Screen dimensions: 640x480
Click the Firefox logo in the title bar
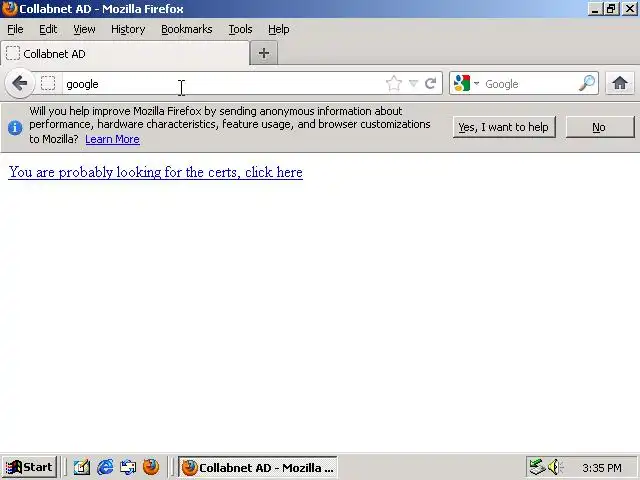point(9,9)
